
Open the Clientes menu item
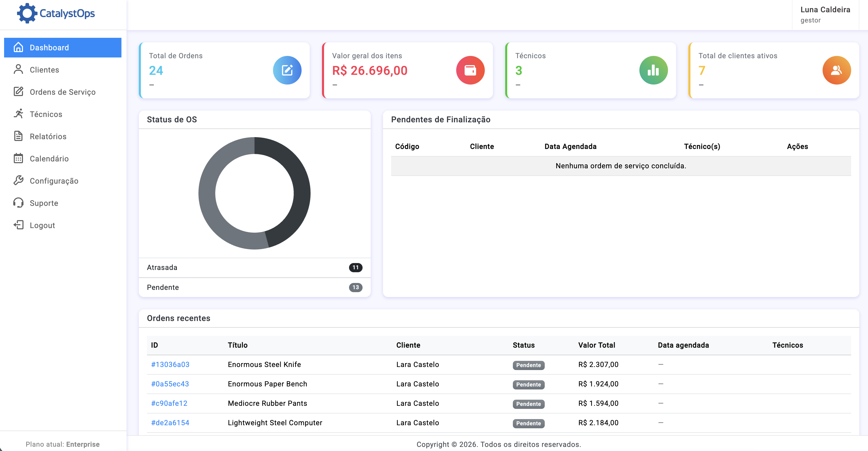(44, 70)
